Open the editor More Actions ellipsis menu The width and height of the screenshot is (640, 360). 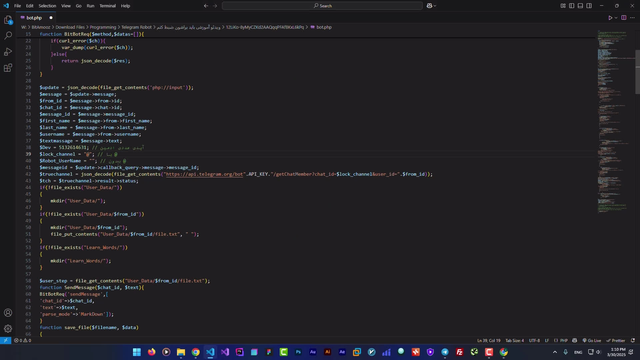click(x=632, y=18)
